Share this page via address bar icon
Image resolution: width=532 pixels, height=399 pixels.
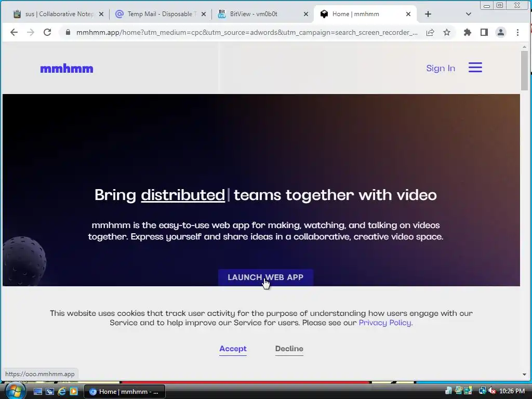(x=430, y=32)
